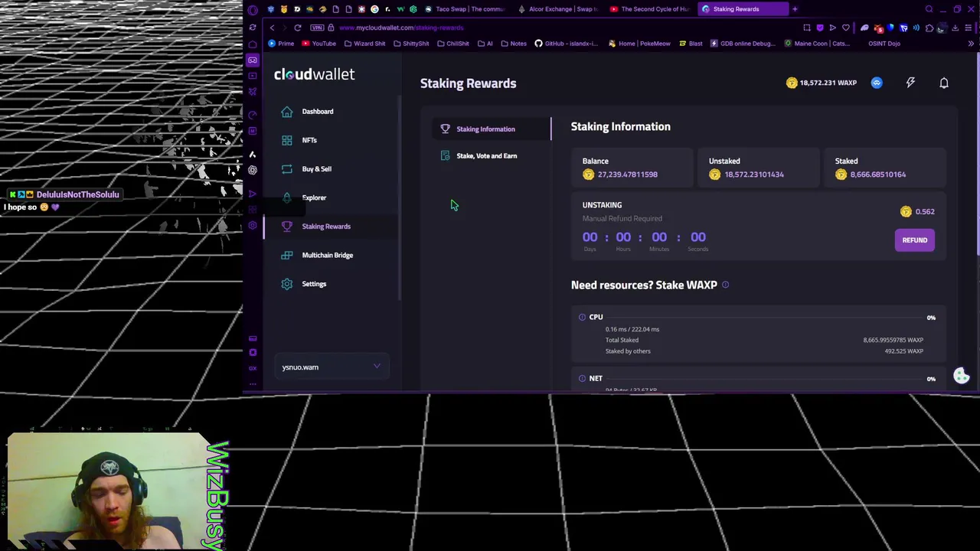Open the Home | PokeMeow bookmark
980x551 pixels.
639,44
